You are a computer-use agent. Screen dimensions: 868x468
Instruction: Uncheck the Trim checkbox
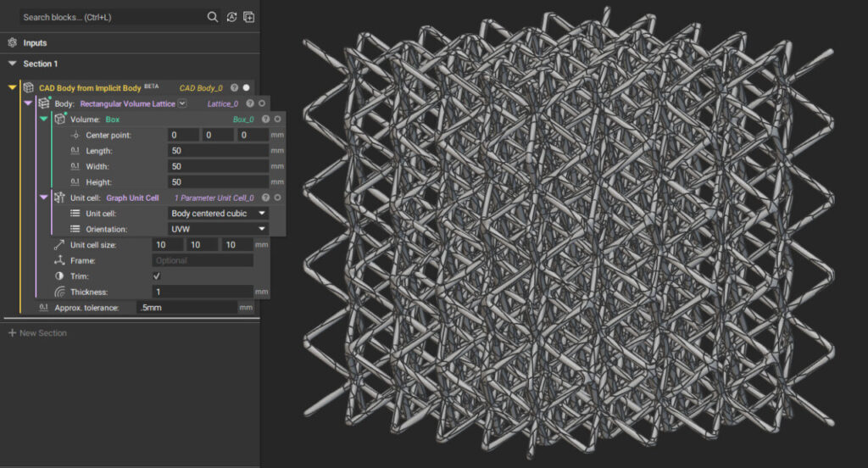157,276
